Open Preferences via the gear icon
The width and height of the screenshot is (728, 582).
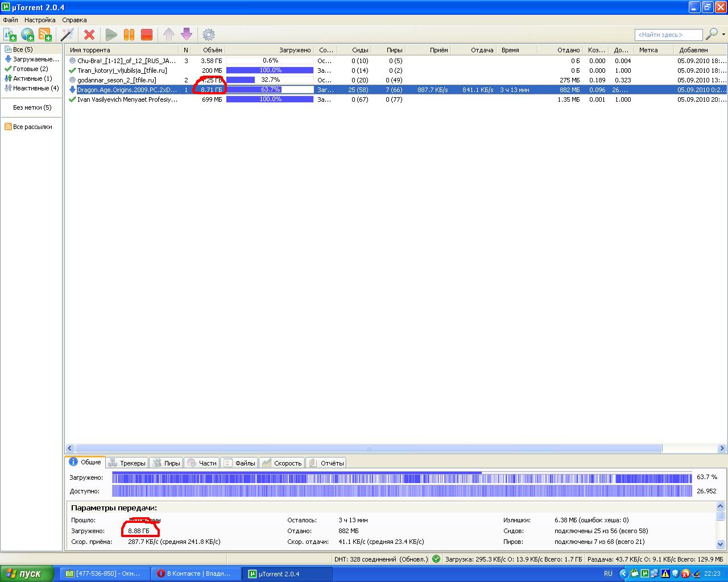(209, 35)
